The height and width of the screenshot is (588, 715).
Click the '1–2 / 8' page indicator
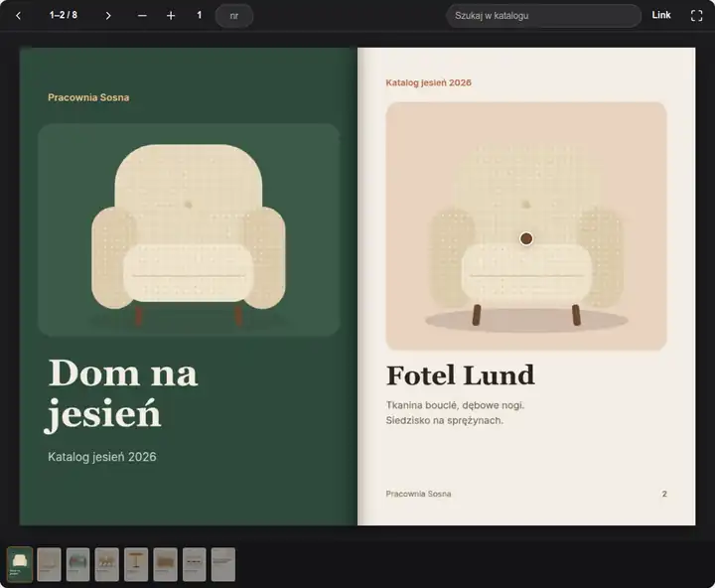pyautogui.click(x=63, y=15)
